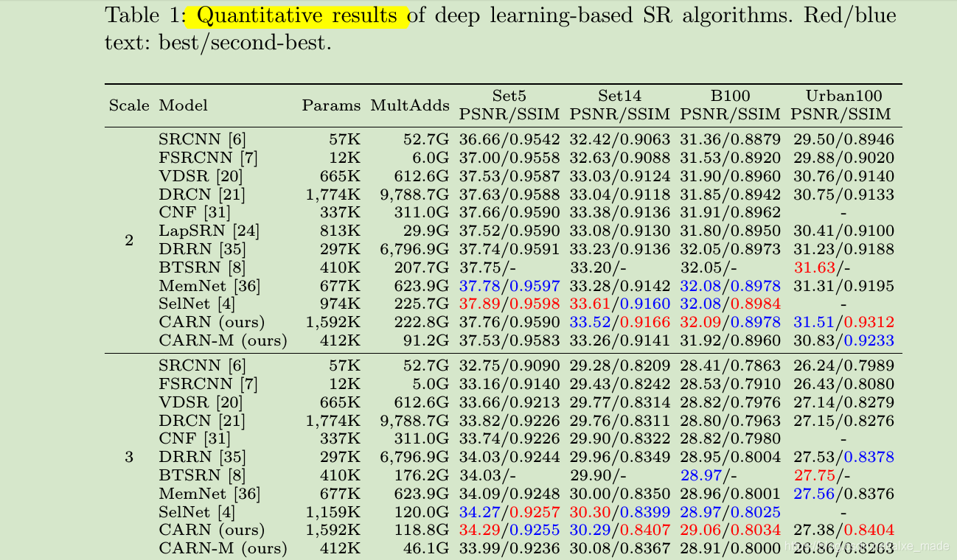Image resolution: width=957 pixels, height=560 pixels.
Task: Click the "Params" column header
Action: (x=331, y=105)
